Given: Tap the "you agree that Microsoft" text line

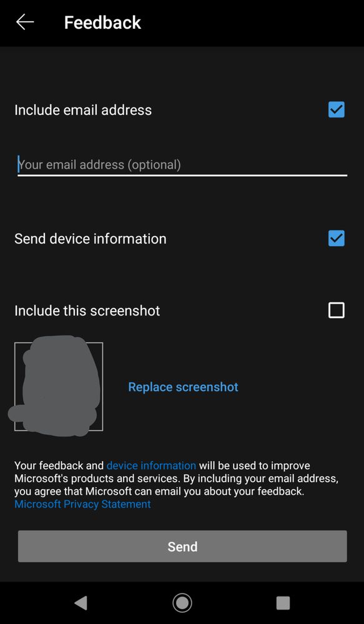Looking at the screenshot, I should [x=74, y=492].
